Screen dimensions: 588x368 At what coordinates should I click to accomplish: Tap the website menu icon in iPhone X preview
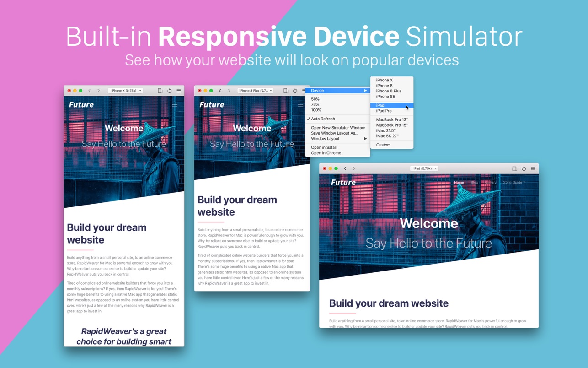(175, 105)
